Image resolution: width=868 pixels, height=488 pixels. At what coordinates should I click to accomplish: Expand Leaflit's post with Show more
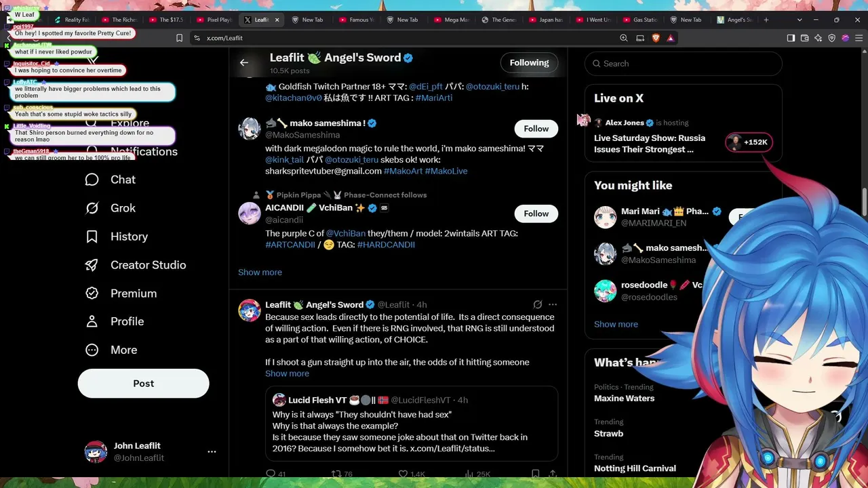tap(287, 373)
